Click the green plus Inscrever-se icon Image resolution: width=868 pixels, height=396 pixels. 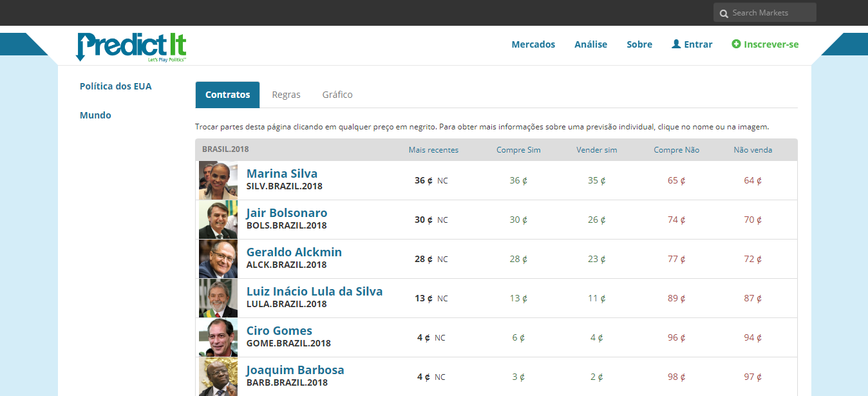click(736, 44)
